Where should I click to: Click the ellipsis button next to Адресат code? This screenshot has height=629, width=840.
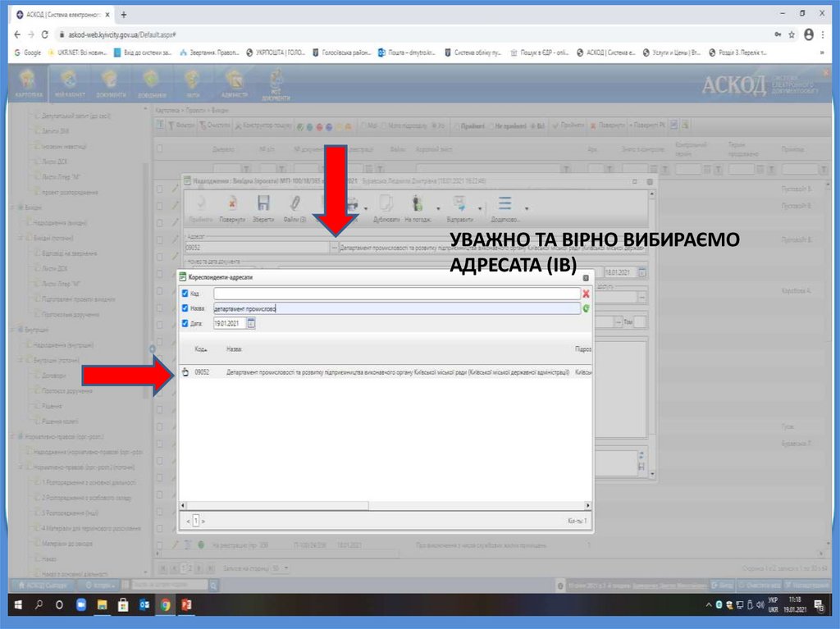tap(334, 246)
